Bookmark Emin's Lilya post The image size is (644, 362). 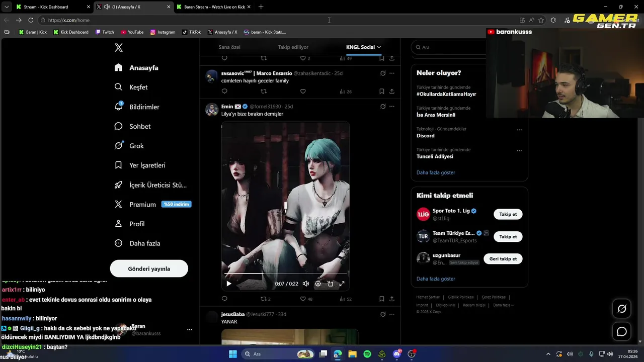click(x=382, y=299)
